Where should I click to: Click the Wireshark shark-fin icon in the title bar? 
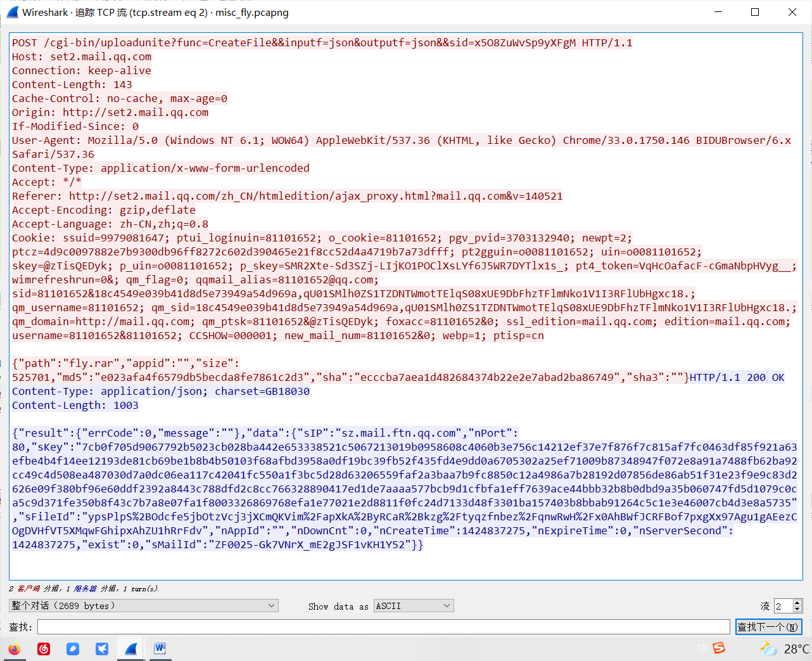point(12,12)
